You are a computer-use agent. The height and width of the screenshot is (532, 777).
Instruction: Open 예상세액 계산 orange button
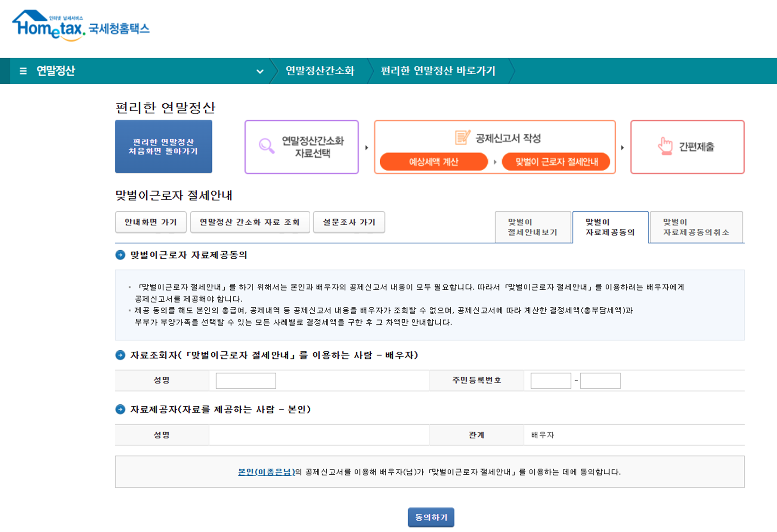[434, 162]
